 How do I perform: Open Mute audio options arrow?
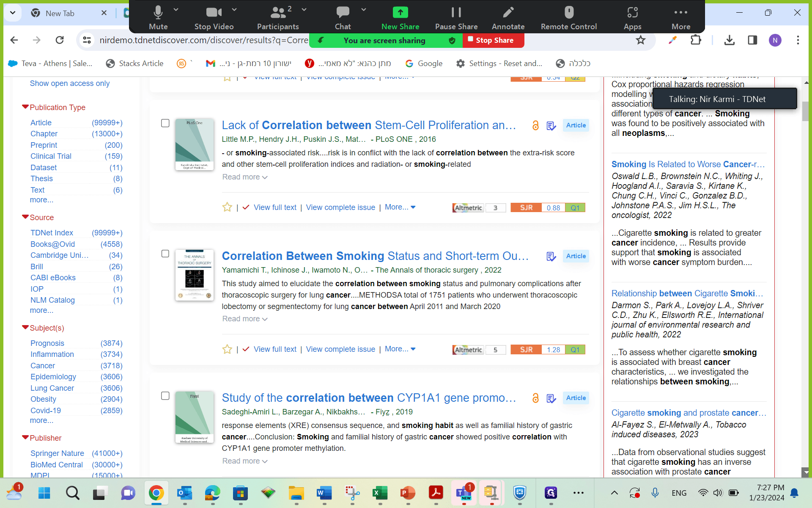pos(176,9)
